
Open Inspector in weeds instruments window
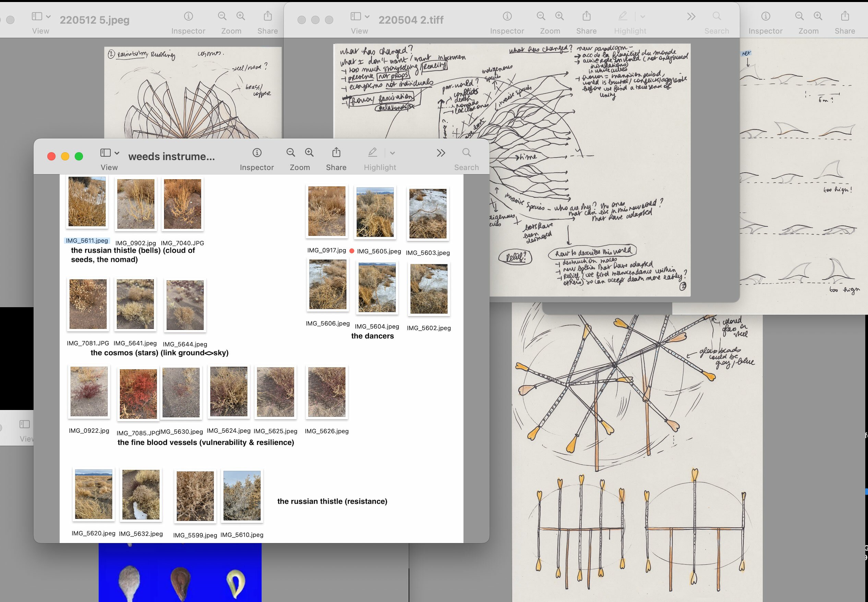(257, 153)
